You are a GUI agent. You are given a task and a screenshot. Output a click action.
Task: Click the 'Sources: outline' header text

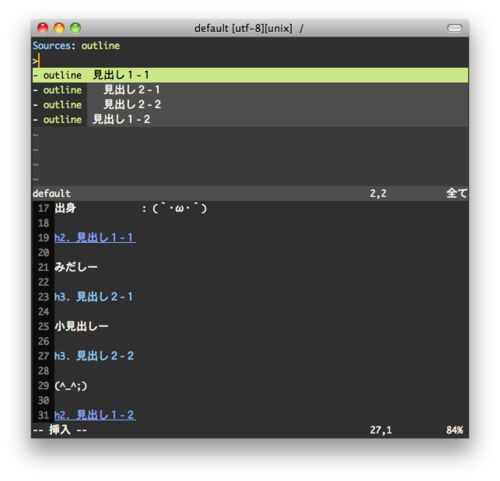pyautogui.click(x=76, y=46)
